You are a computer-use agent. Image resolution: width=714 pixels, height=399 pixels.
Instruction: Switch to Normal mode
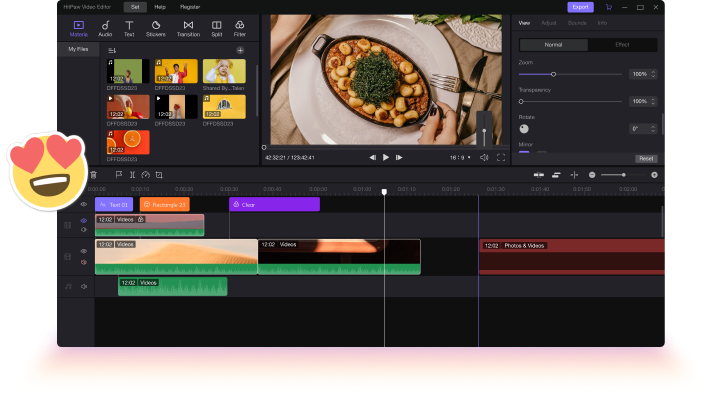(x=553, y=45)
